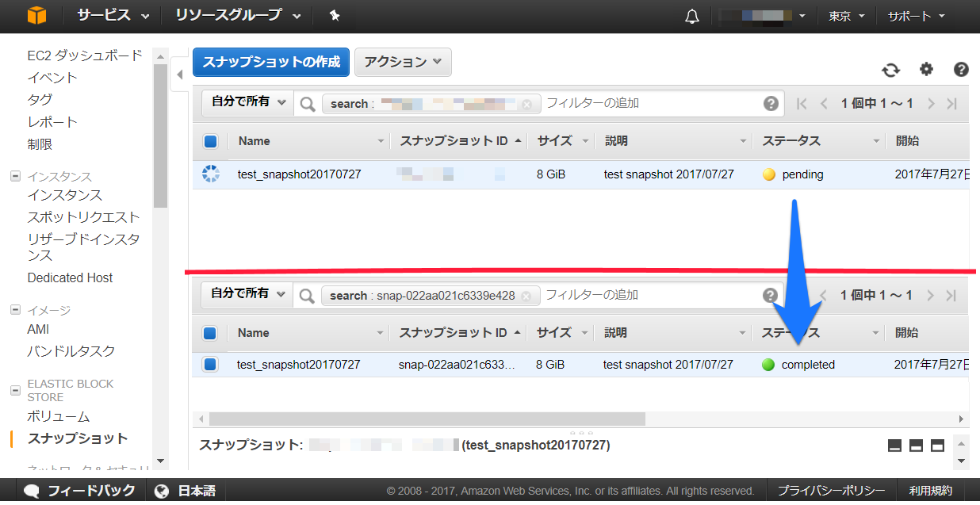Open タグ in sidebar
Screen dimensions: 980x505
[40, 100]
